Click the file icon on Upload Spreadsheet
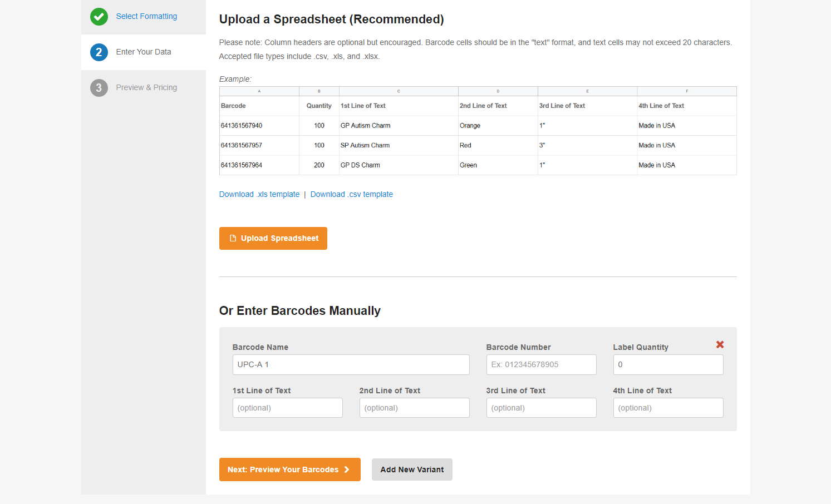831x504 pixels. [x=233, y=239]
